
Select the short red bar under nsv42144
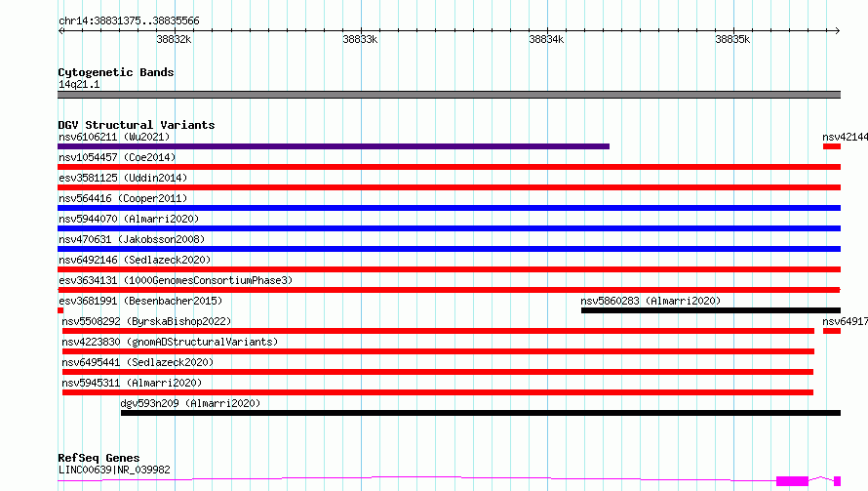[x=832, y=146]
